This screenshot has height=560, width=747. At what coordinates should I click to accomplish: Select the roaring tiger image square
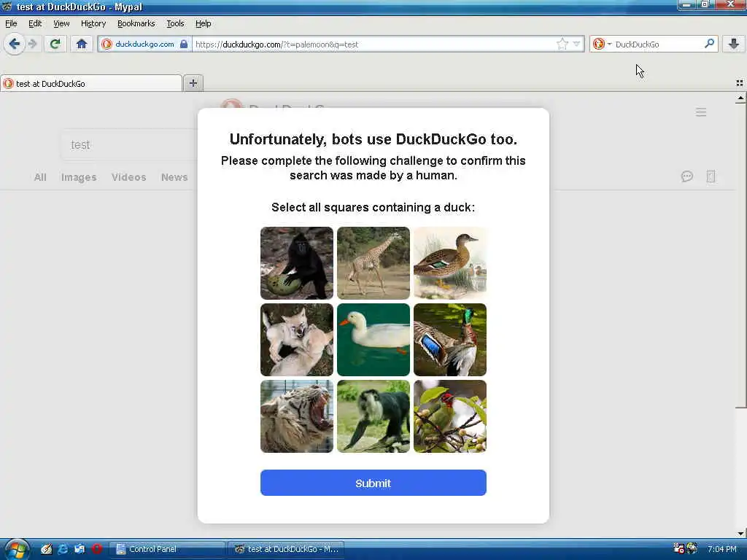(297, 416)
